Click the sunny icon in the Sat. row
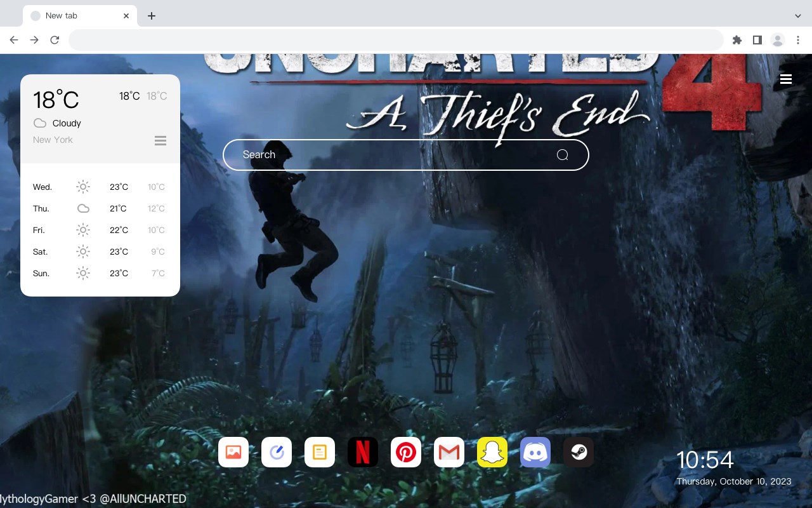This screenshot has width=812, height=508. click(x=83, y=251)
